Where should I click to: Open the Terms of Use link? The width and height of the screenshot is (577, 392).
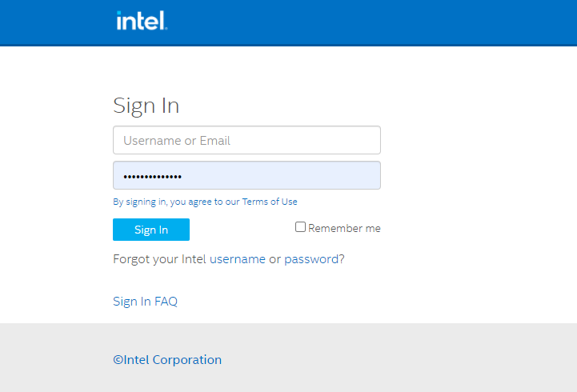270,202
